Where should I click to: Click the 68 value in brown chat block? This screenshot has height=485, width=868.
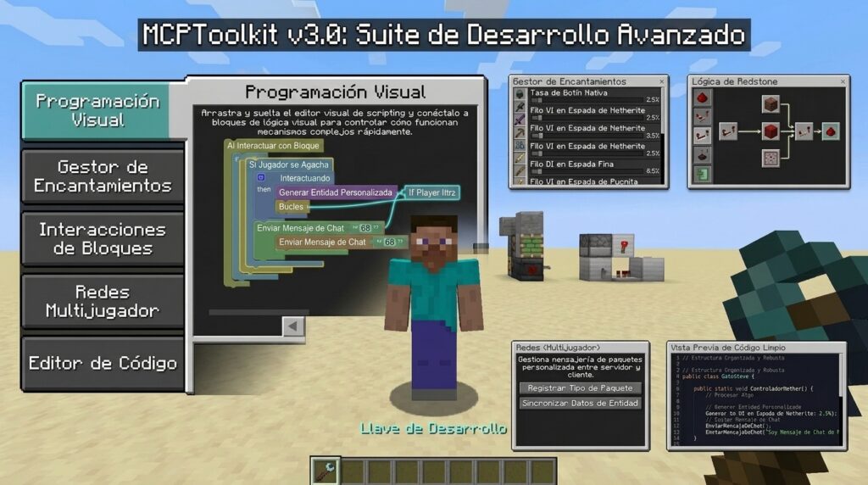tap(389, 242)
